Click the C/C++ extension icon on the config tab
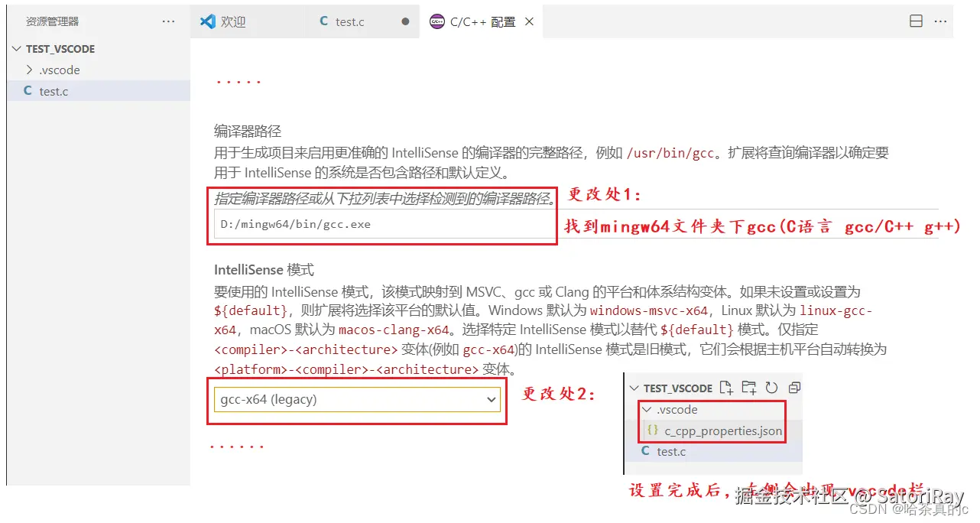The image size is (980, 523). coord(436,21)
